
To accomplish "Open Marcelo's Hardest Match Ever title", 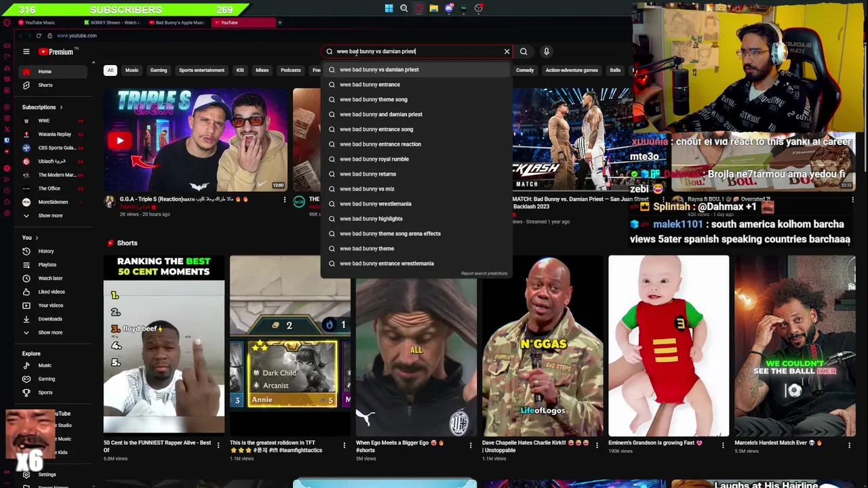I will (777, 443).
